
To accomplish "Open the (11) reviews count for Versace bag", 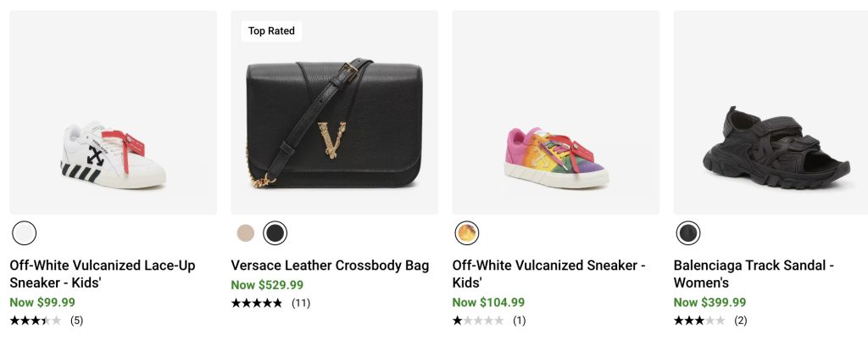I will tap(301, 303).
